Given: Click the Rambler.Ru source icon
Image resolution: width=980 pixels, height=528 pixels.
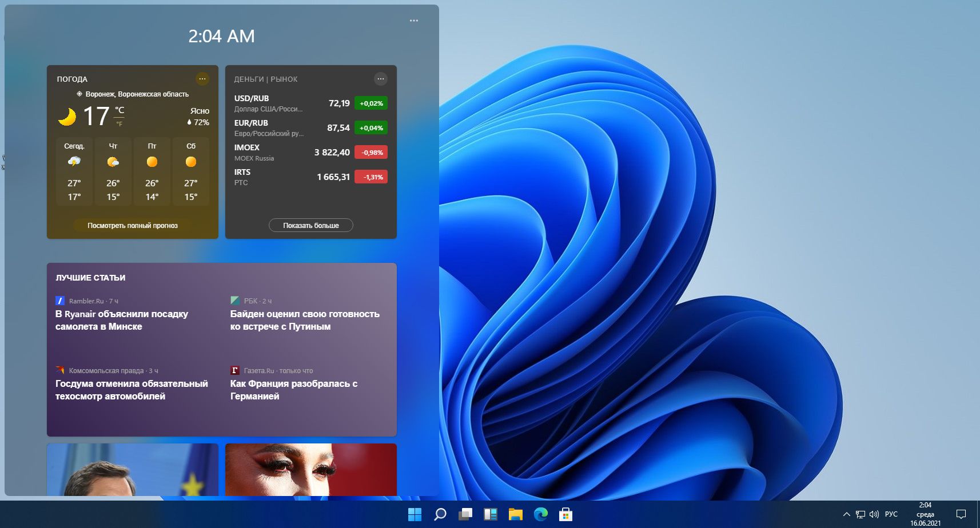Looking at the screenshot, I should [60, 301].
